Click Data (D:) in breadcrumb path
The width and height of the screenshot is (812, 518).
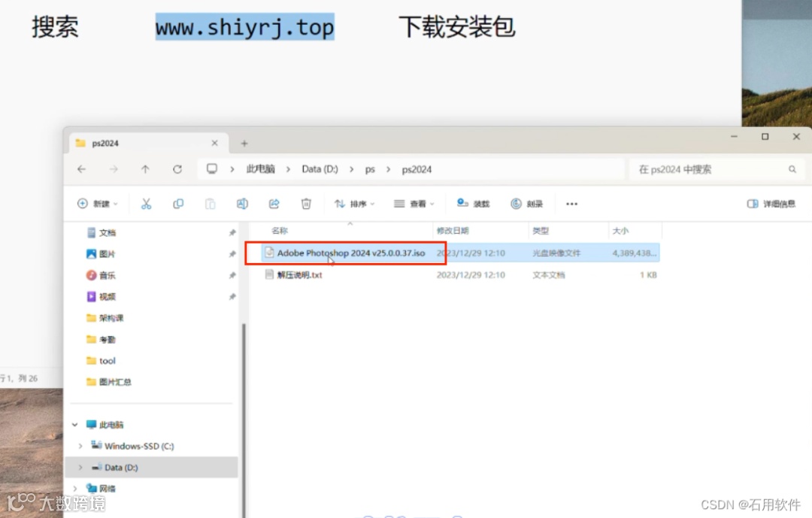pos(320,169)
